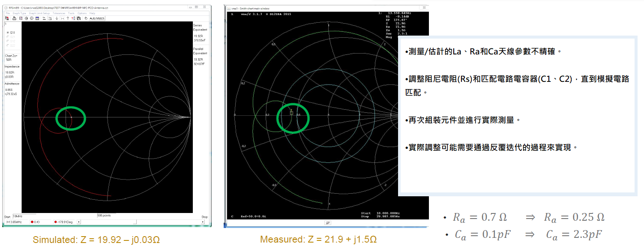The width and height of the screenshot is (644, 249).
Task: Click the frequency slider thumb
Action: tap(135, 222)
